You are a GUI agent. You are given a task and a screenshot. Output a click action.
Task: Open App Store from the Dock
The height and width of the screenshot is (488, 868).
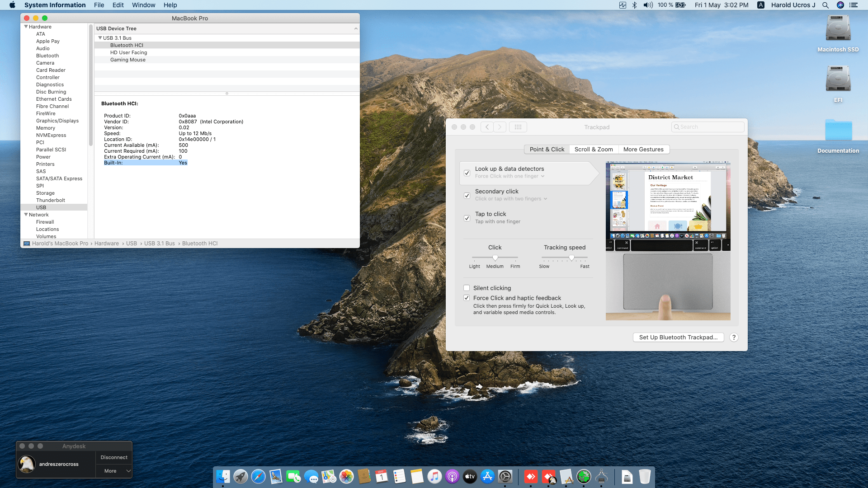coord(487,476)
